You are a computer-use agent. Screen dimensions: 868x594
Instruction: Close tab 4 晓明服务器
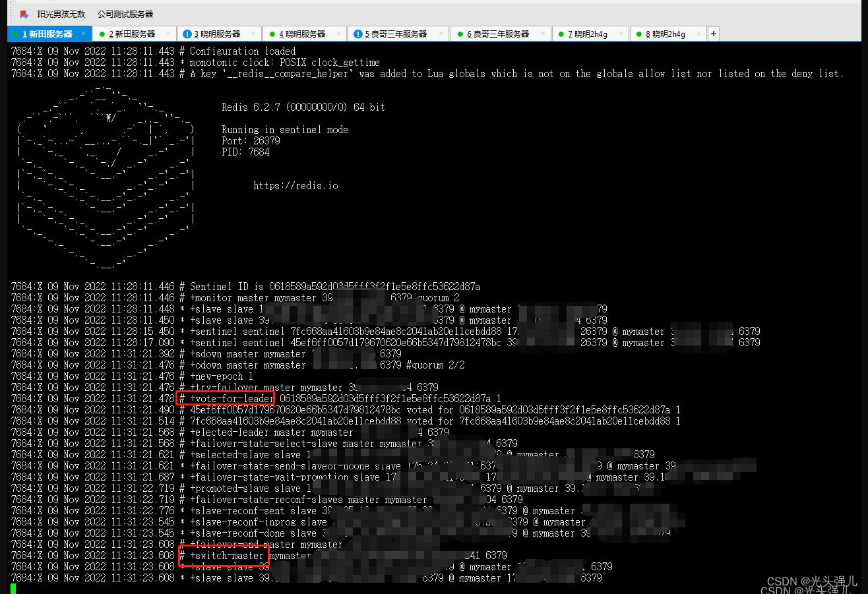339,33
